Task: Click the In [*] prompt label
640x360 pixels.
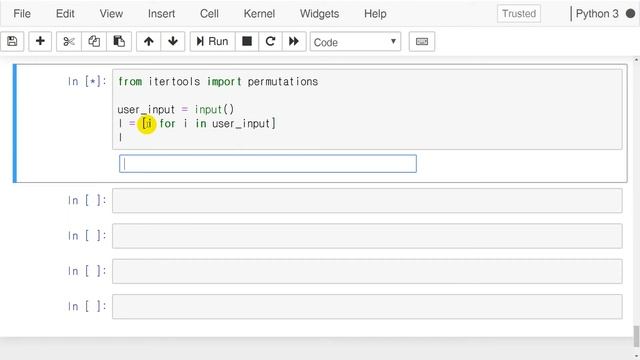Action: pyautogui.click(x=87, y=82)
